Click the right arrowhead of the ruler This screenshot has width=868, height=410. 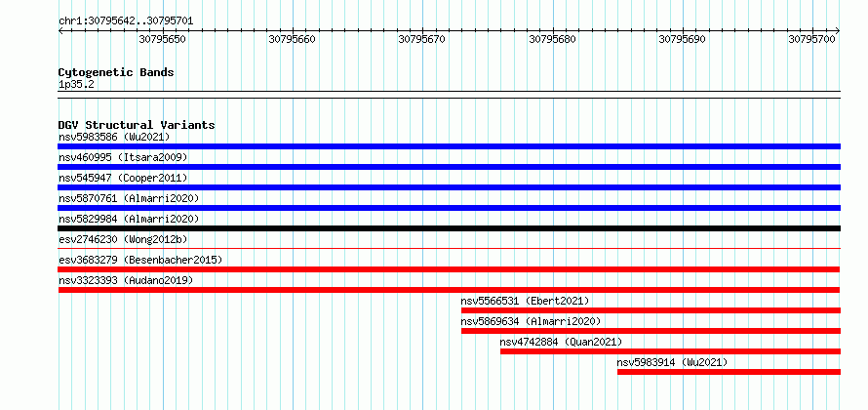pyautogui.click(x=838, y=30)
